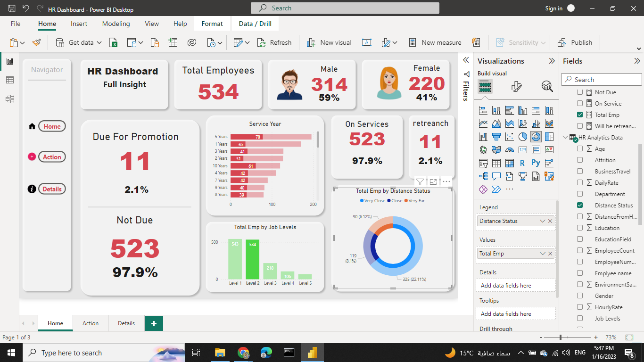644x362 pixels.
Task: Choose the funnel chart visualization icon
Action: [496, 137]
